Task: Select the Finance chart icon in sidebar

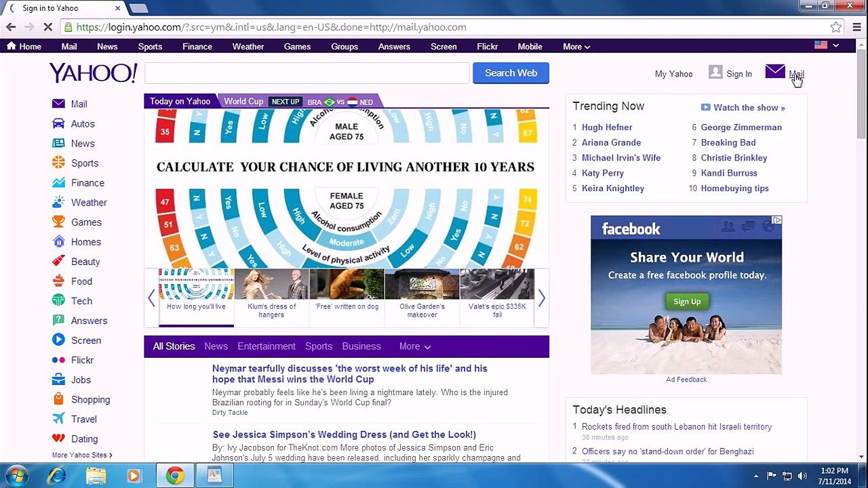Action: pos(58,182)
